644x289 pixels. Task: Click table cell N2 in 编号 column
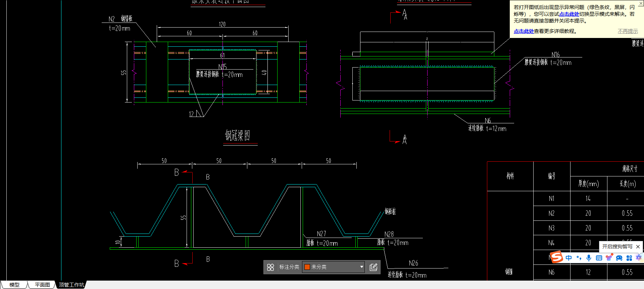pos(551,213)
